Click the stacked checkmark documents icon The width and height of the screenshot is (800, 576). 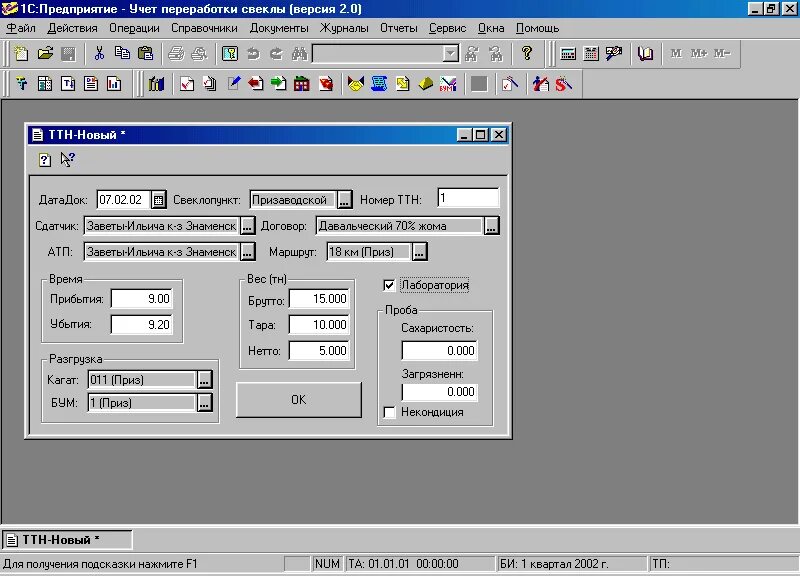(210, 84)
